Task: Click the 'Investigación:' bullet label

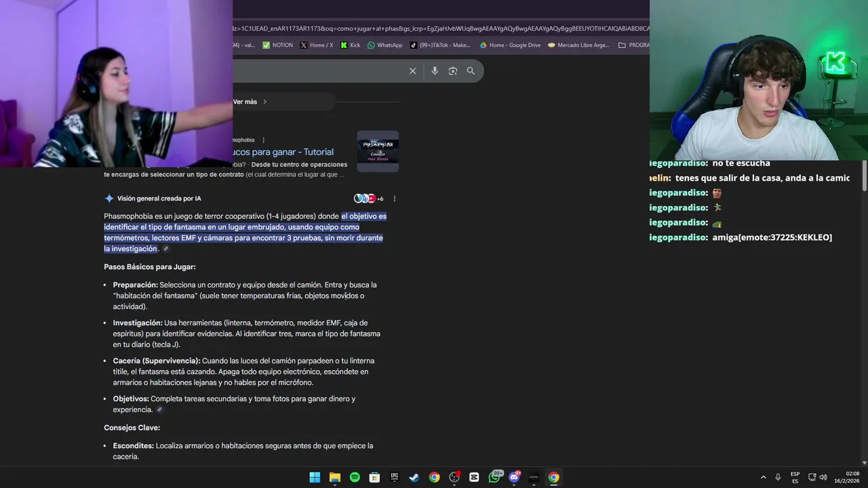Action: (x=138, y=323)
